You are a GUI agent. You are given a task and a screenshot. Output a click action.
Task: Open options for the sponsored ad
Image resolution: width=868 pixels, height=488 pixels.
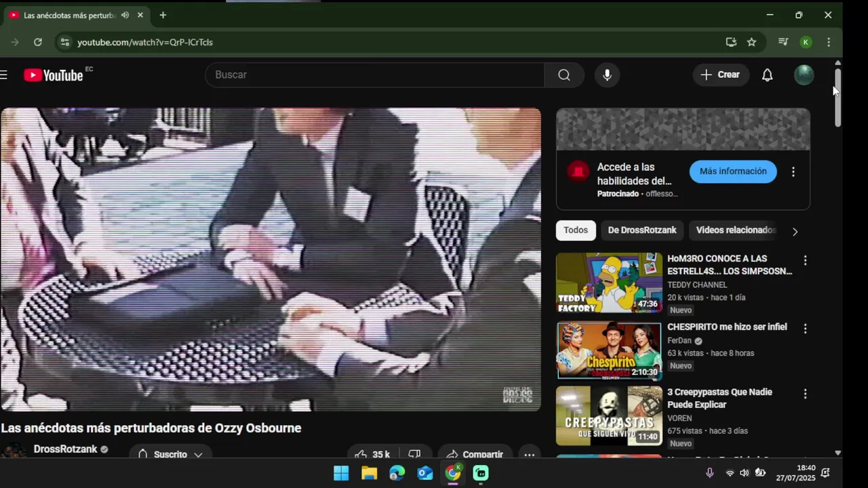(x=793, y=172)
